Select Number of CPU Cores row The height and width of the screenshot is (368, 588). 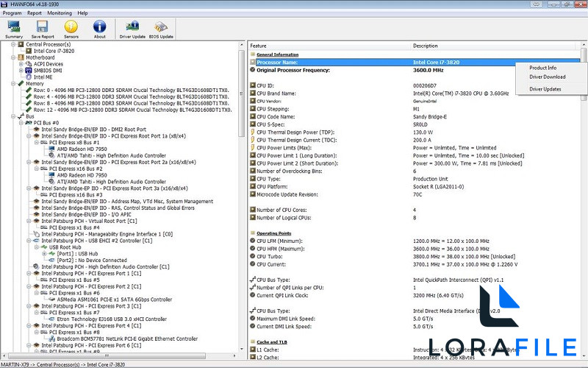tap(415, 210)
